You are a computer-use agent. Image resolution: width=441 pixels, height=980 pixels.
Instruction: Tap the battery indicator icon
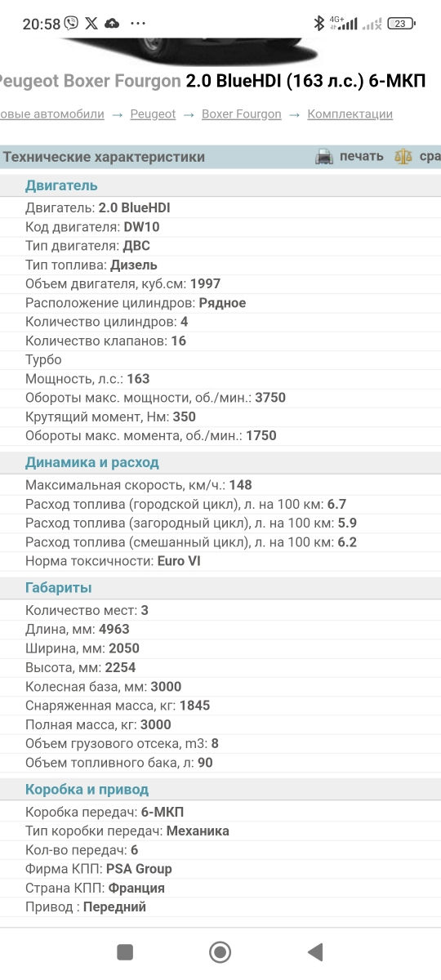tap(400, 23)
